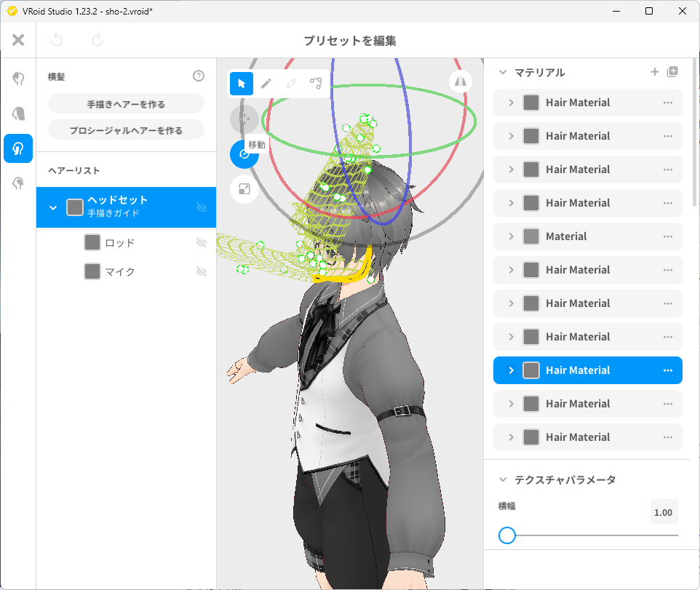700x590 pixels.
Task: Open the help question mark for 横髪
Action: (x=199, y=76)
